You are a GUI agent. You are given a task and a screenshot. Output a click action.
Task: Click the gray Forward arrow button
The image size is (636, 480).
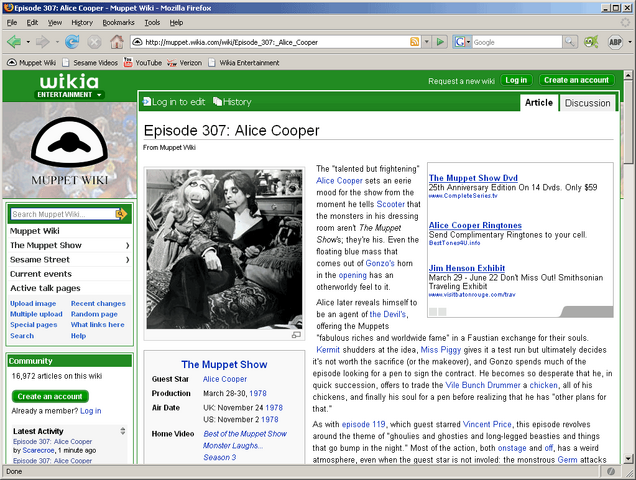42,41
